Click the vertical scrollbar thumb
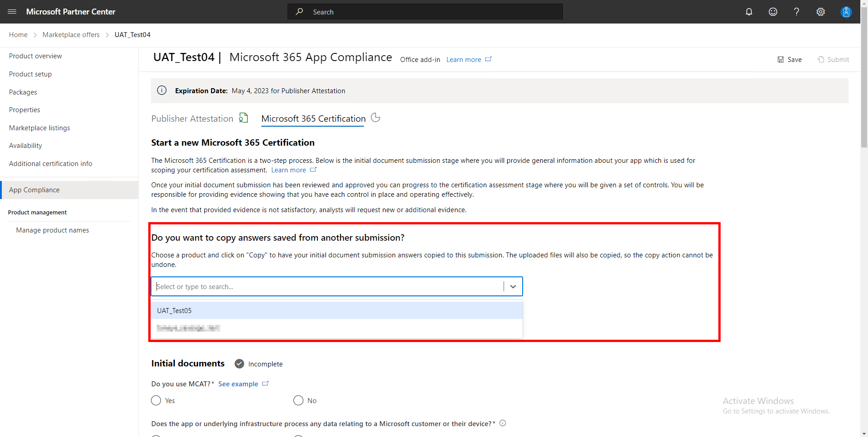Screen dimensions: 868x437 tap(864, 77)
